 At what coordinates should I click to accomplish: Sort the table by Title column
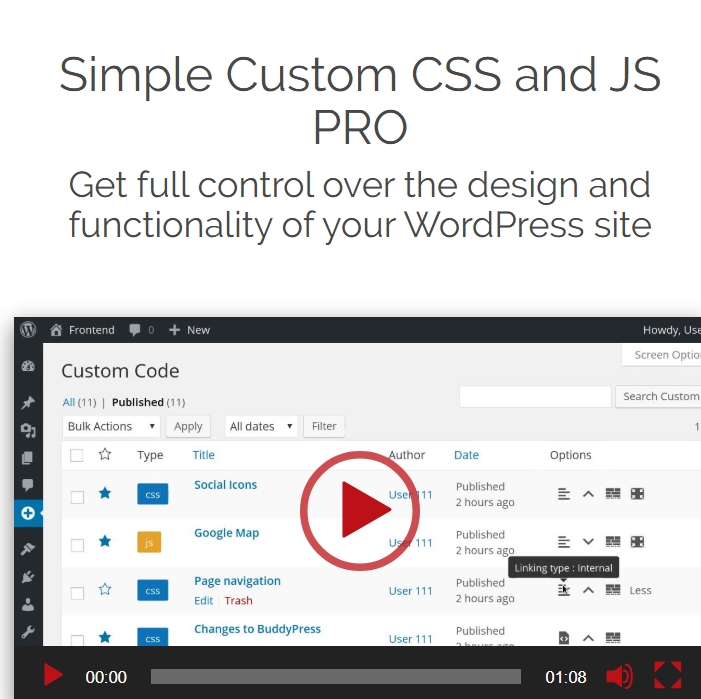pos(203,455)
